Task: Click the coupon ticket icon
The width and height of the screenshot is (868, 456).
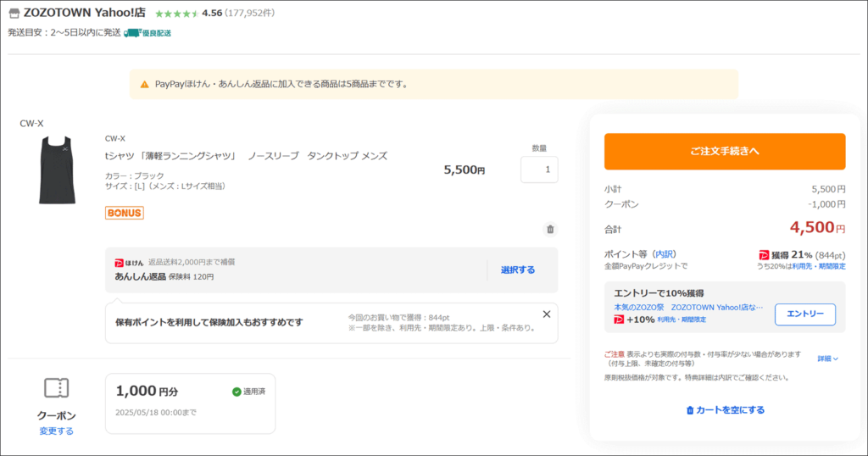Action: click(x=57, y=388)
